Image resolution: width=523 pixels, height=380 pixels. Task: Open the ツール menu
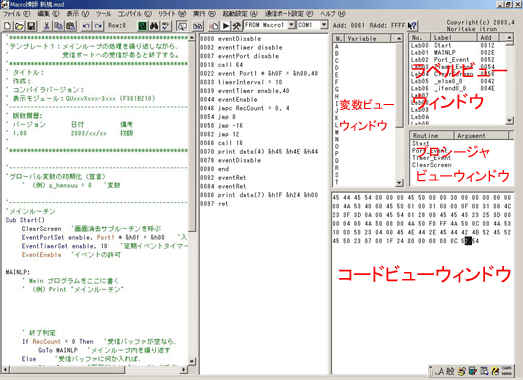(103, 14)
